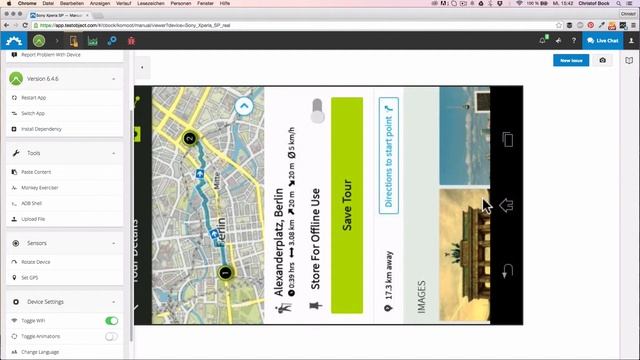The image size is (640, 360).
Task: Take a screenshot with the camera button
Action: (x=602, y=60)
